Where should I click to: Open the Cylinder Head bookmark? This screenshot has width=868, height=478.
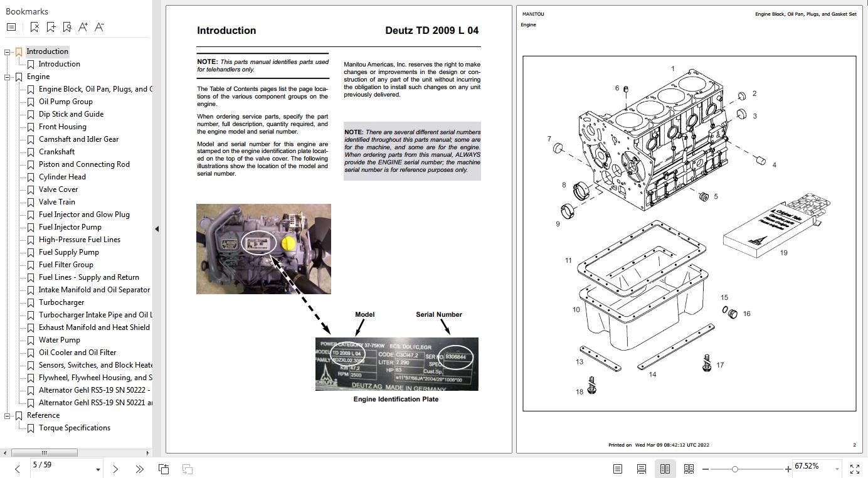click(62, 177)
